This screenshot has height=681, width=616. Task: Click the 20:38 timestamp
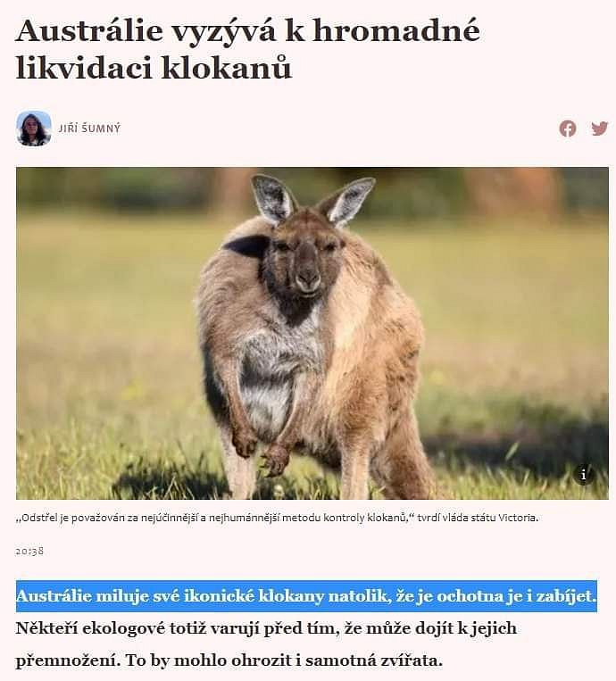29,552
